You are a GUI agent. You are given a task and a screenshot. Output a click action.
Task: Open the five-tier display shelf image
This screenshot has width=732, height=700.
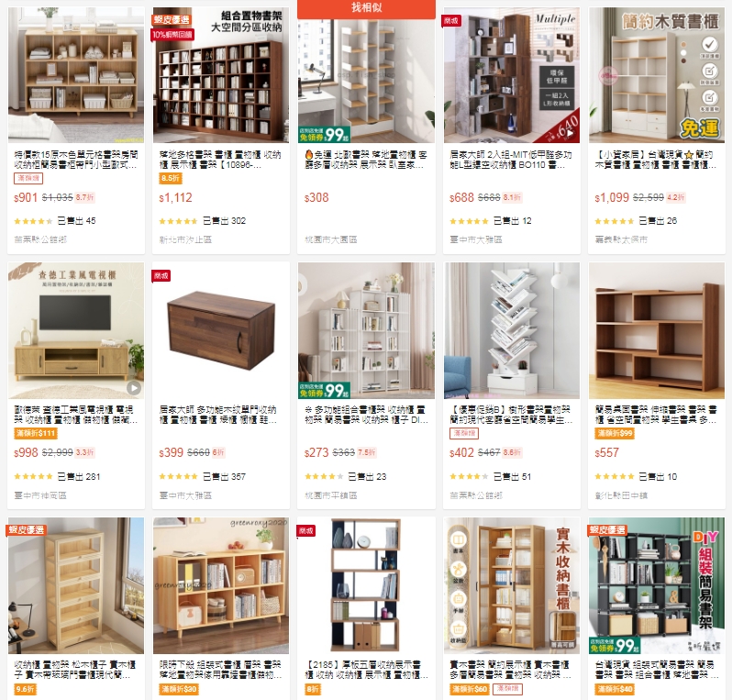click(367, 585)
